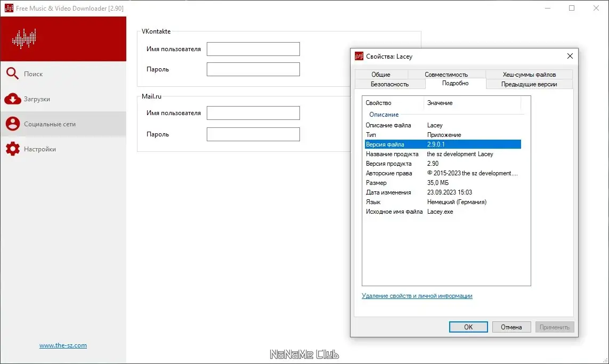Open the Поиск magnifier icon

[12, 74]
